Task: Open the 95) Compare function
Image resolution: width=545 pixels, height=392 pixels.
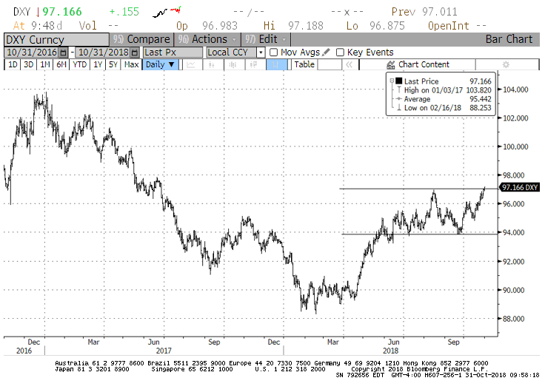Action: click(141, 39)
